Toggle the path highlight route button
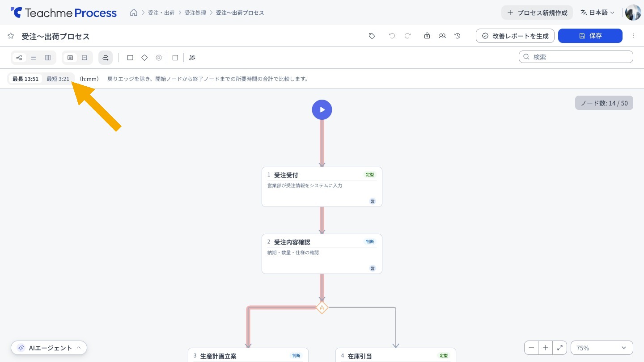The image size is (644, 362). pyautogui.click(x=106, y=58)
